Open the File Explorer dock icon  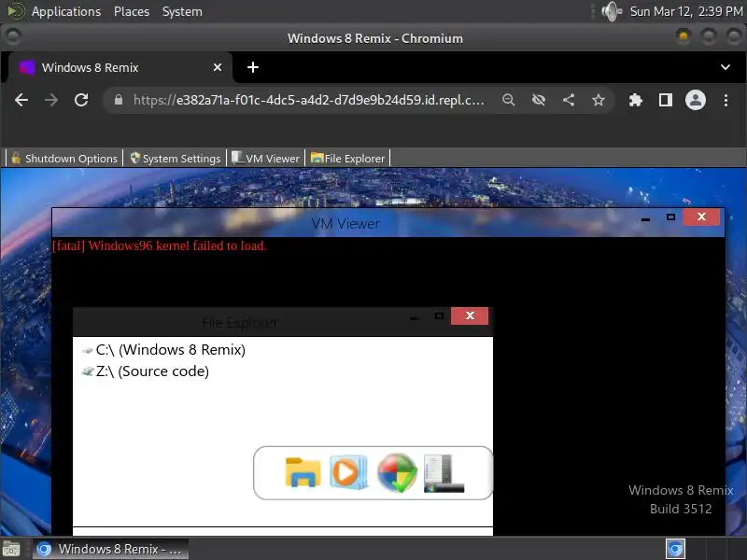coord(303,472)
